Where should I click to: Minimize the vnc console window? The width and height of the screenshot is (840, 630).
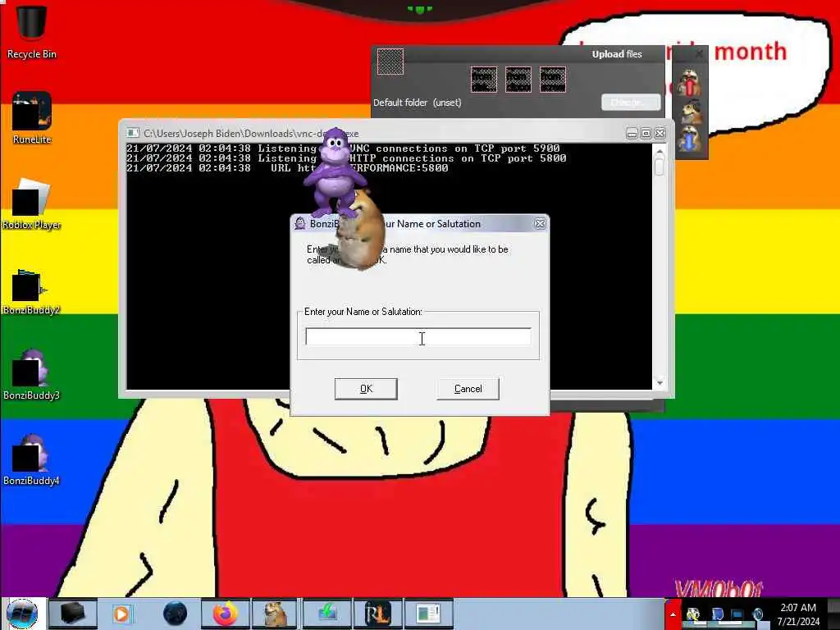(x=632, y=134)
